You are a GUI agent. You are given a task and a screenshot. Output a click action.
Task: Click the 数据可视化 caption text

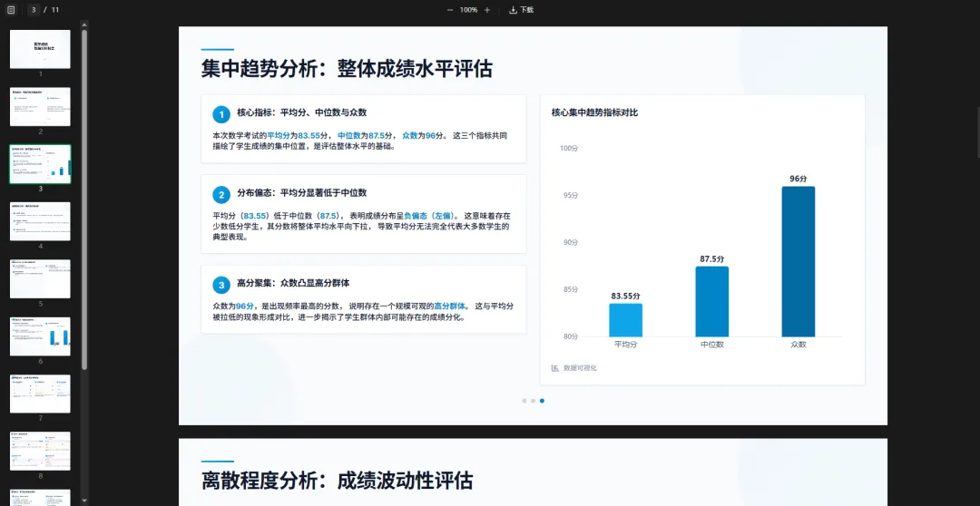pos(580,368)
